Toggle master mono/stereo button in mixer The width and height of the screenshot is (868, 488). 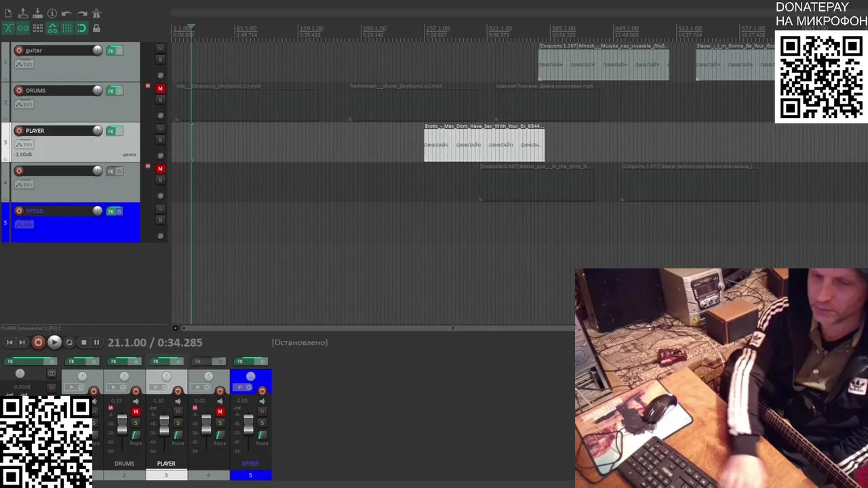pos(52,373)
